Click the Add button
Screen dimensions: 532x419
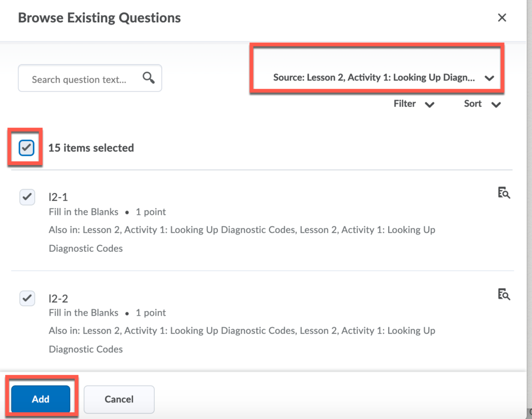[41, 399]
